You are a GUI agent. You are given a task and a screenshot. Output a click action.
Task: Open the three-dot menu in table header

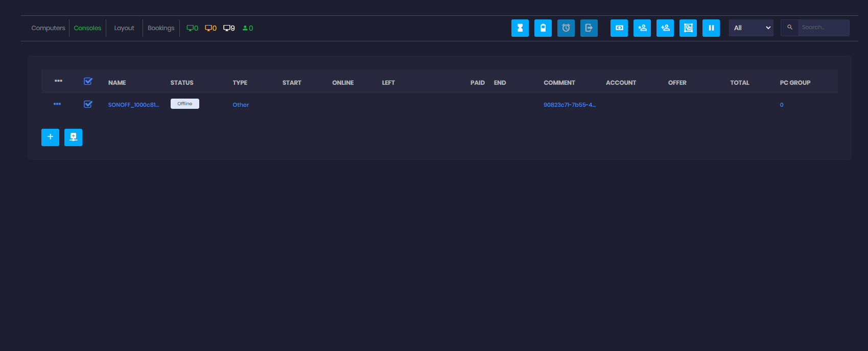click(58, 81)
